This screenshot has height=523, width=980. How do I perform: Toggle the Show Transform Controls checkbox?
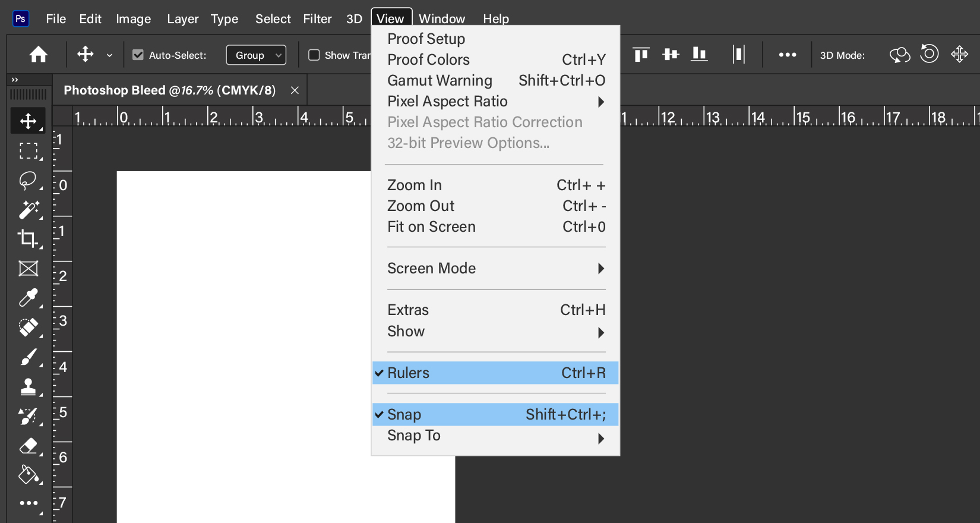click(314, 55)
